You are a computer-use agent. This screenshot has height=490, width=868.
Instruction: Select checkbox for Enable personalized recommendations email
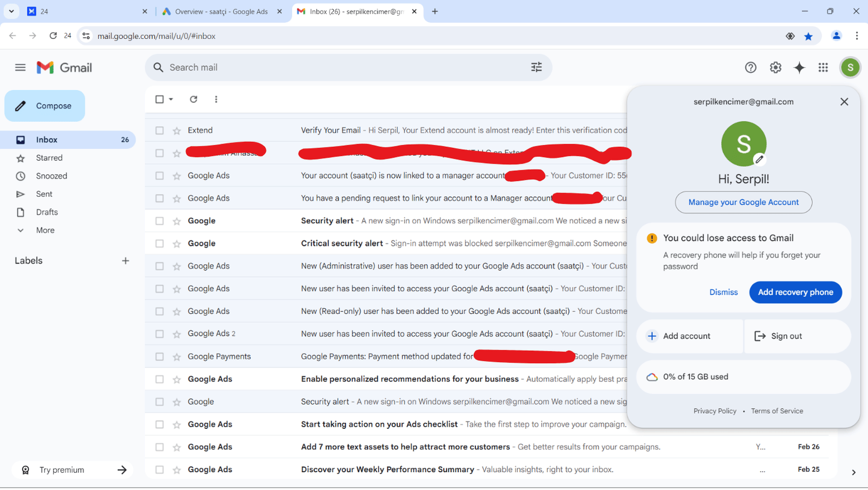[160, 379]
